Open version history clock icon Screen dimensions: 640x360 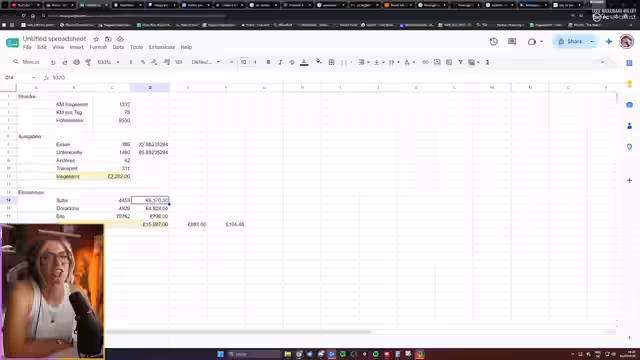pyautogui.click(x=493, y=41)
